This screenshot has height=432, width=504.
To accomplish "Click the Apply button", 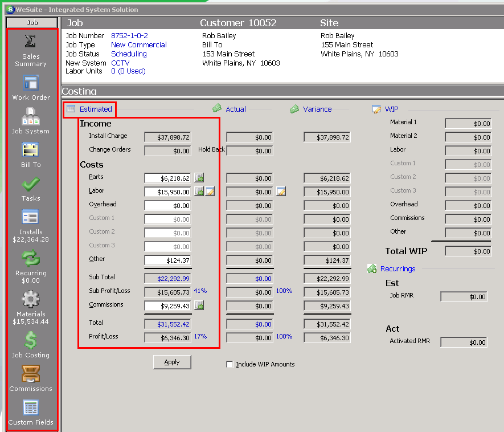I will tap(172, 362).
